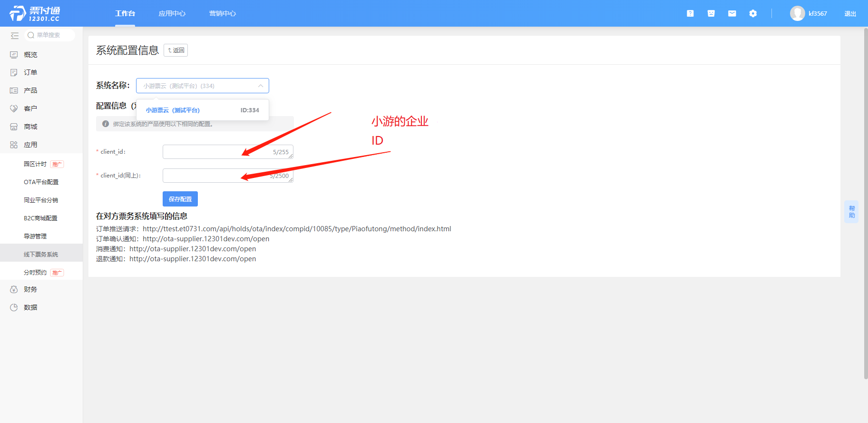Open the settings gear icon in header
This screenshot has height=423, width=868.
tap(753, 13)
